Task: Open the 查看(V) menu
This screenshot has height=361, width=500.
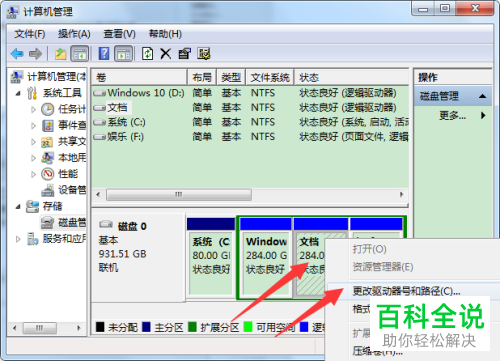Action: click(x=119, y=34)
